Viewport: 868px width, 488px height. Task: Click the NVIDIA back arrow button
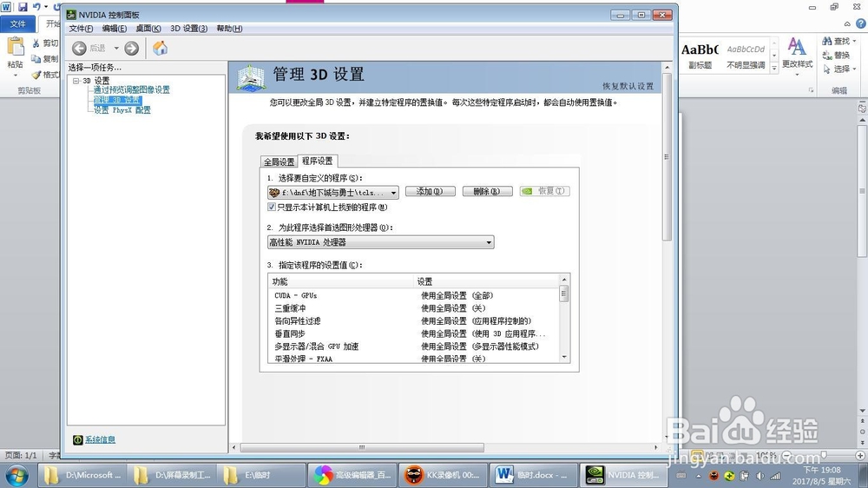[x=79, y=49]
